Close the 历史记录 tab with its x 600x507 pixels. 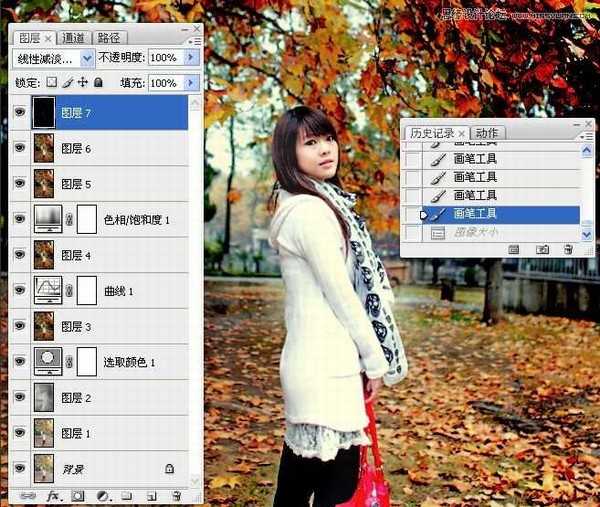coord(462,134)
